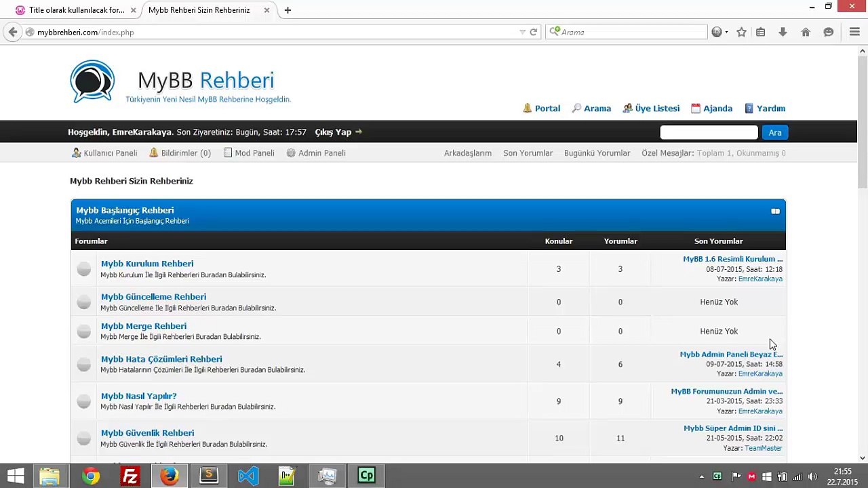This screenshot has height=488, width=868.
Task: Go to Firefox home page icon
Action: point(806,32)
